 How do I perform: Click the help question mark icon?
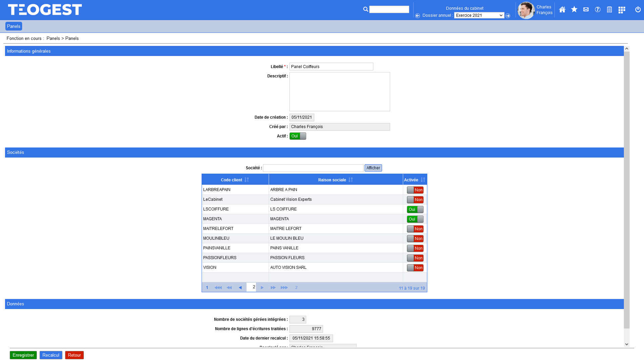coord(597,10)
